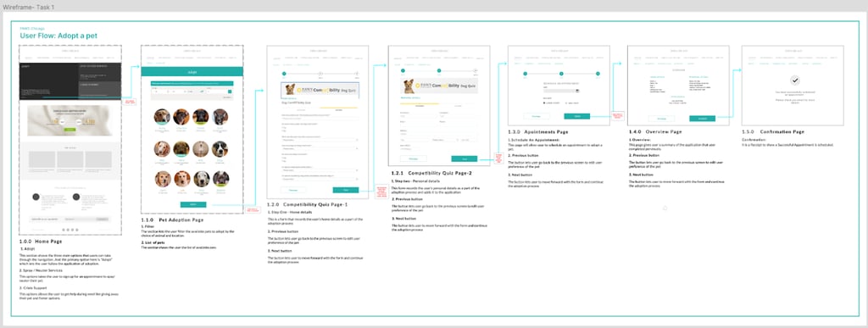Open the inactive left tab on Quiz Page-1

(301, 109)
